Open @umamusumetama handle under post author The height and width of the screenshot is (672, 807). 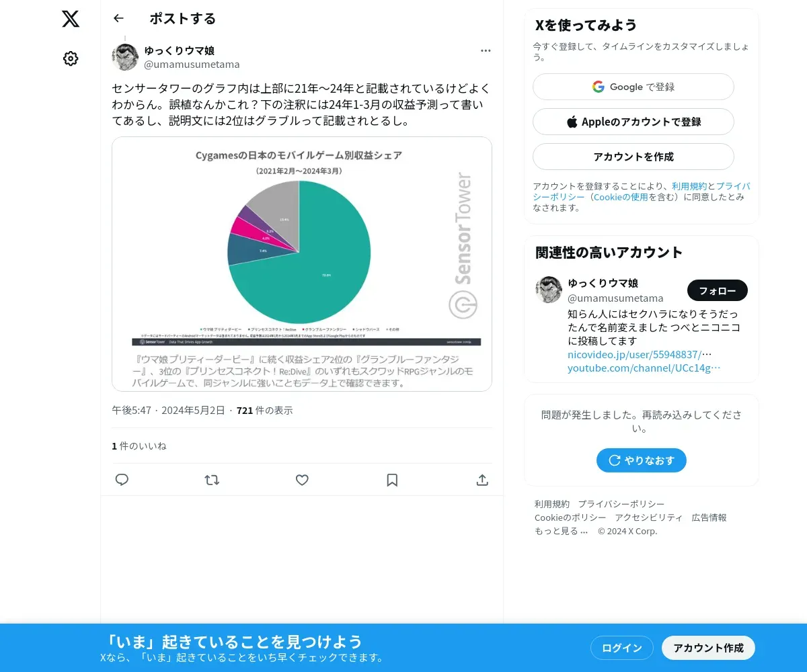[192, 65]
